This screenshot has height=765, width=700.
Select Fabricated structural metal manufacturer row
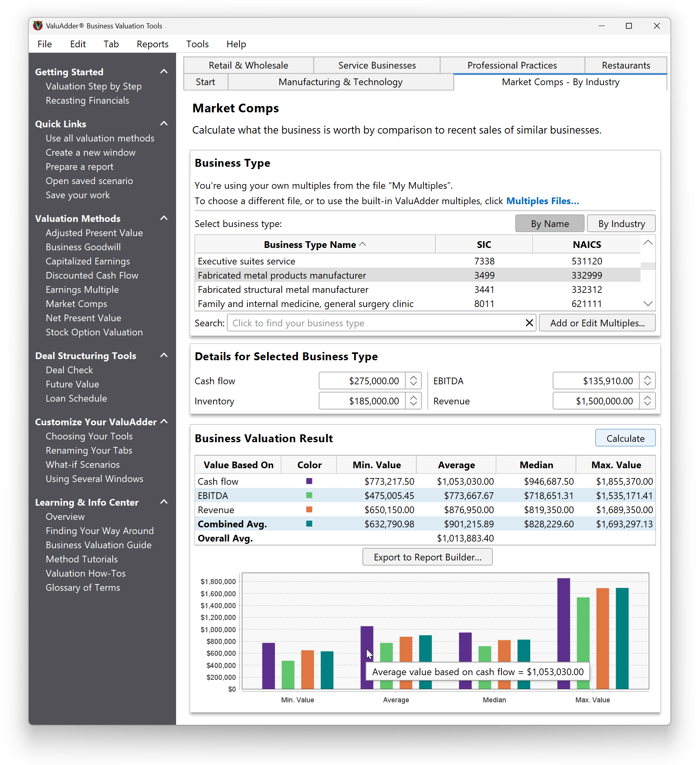418,289
